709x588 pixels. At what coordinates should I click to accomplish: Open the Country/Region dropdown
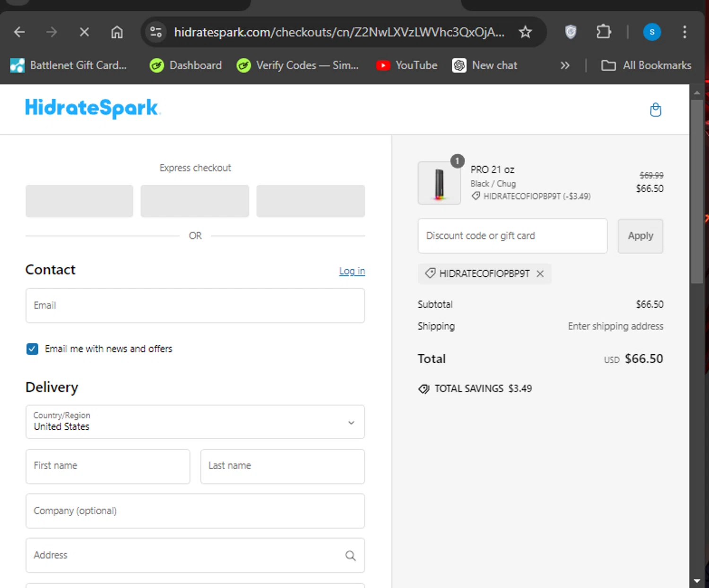(x=195, y=422)
